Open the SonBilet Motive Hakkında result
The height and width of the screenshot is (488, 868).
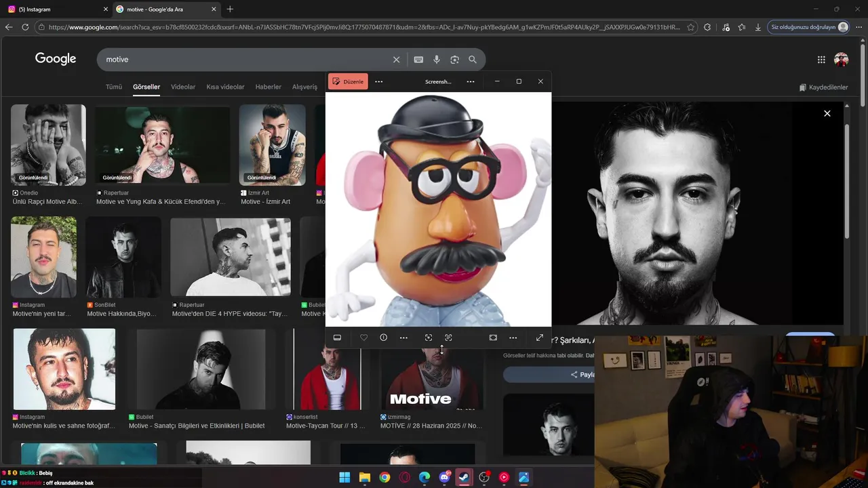(123, 257)
